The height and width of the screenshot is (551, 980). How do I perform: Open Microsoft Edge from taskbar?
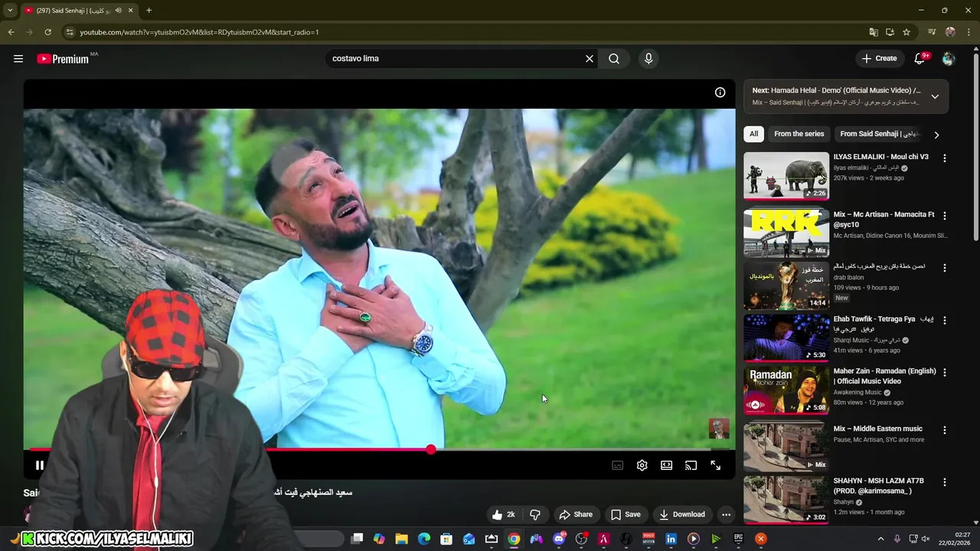pos(424,539)
